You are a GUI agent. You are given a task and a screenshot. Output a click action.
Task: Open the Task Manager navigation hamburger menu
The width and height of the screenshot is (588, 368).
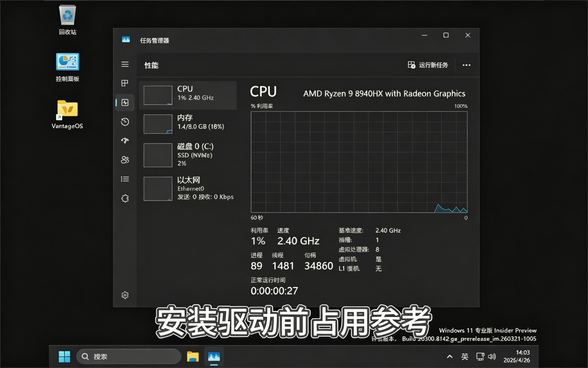point(125,64)
